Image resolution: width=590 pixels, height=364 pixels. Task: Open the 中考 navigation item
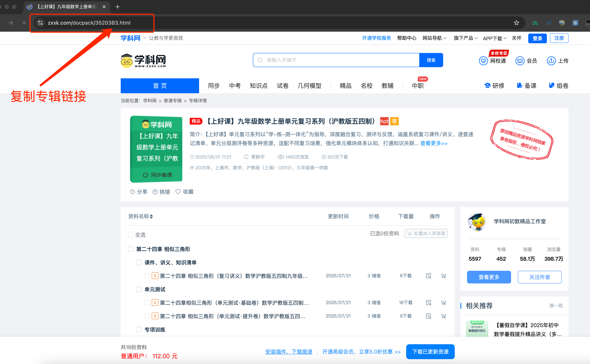[235, 86]
